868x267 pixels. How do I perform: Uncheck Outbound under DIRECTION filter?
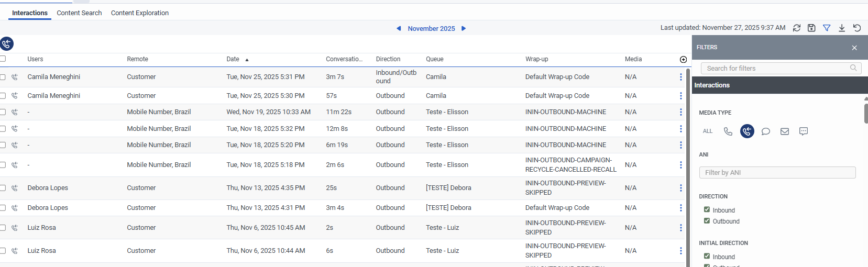pos(707,221)
